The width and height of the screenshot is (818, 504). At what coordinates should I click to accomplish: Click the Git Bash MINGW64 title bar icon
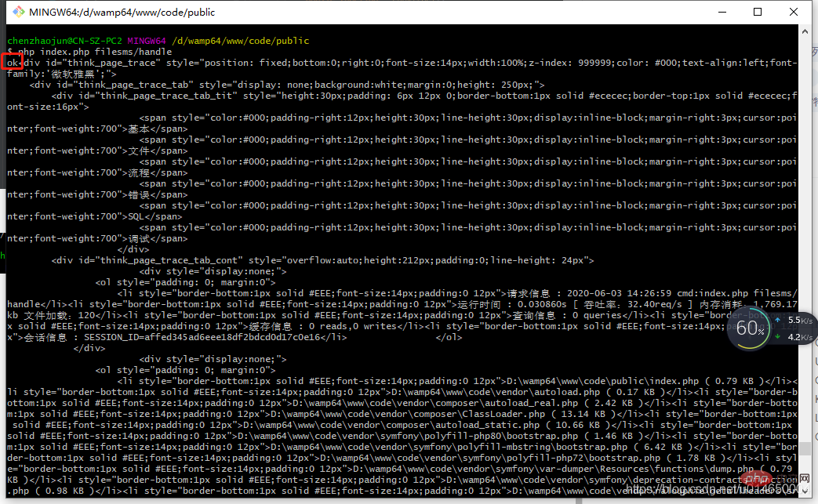click(x=18, y=12)
